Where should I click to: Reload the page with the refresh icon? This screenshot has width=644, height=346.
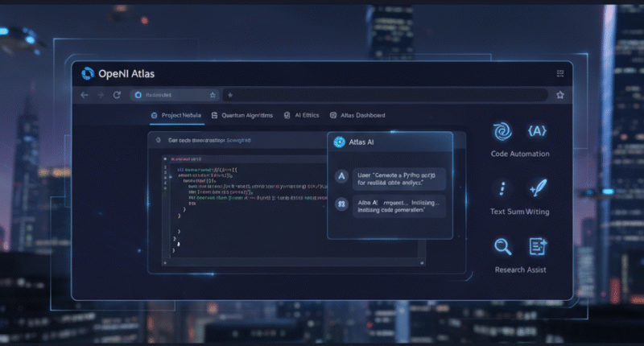coord(118,95)
